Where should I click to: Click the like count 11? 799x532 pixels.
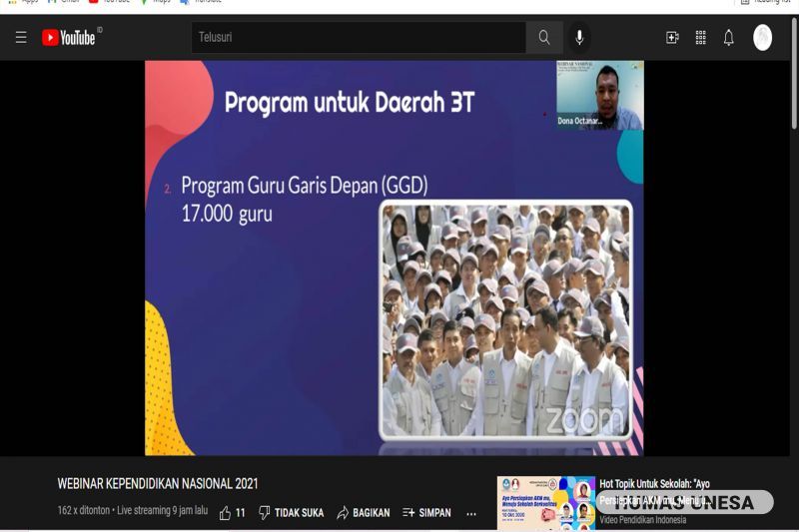tap(241, 513)
